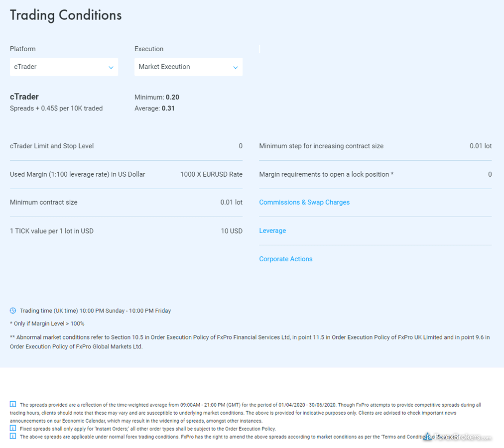Screen dimensions: 504x448
Task: Click the '1 TICK value per 1 lot in USD' label
Action: [52, 231]
